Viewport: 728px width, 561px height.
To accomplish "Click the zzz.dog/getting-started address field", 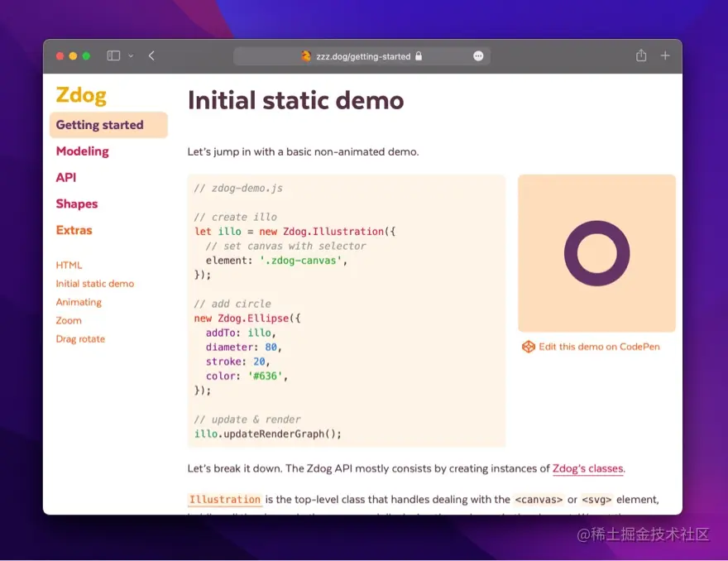I will click(x=362, y=56).
